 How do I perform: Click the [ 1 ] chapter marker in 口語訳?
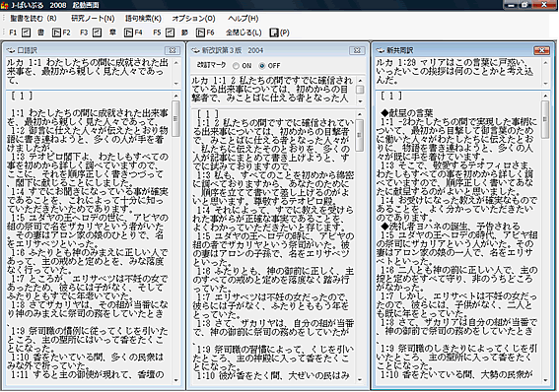point(22,96)
